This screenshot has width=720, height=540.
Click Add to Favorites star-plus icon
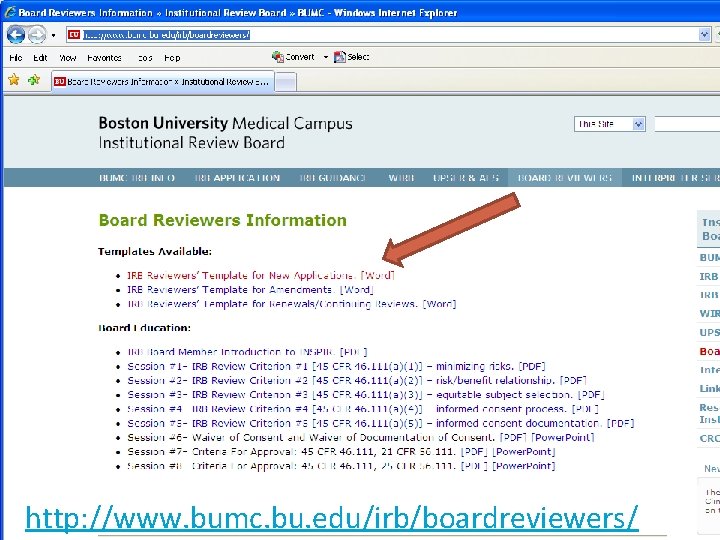click(34, 80)
